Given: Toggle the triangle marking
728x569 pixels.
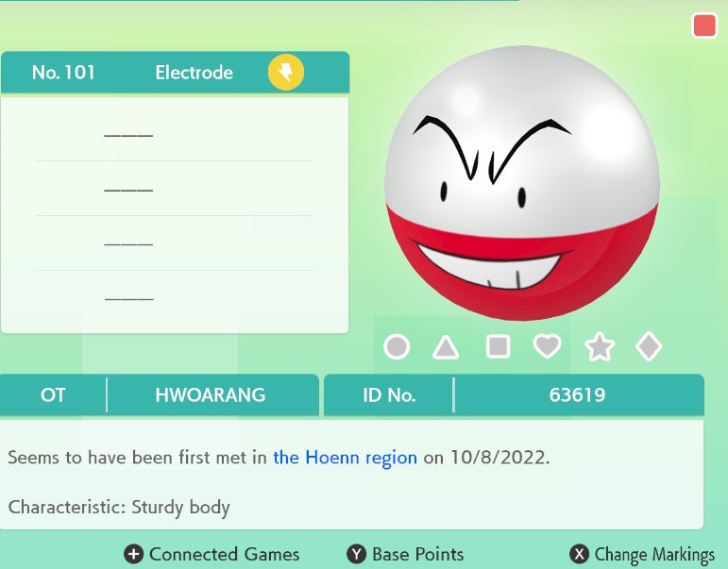Looking at the screenshot, I should tap(446, 347).
